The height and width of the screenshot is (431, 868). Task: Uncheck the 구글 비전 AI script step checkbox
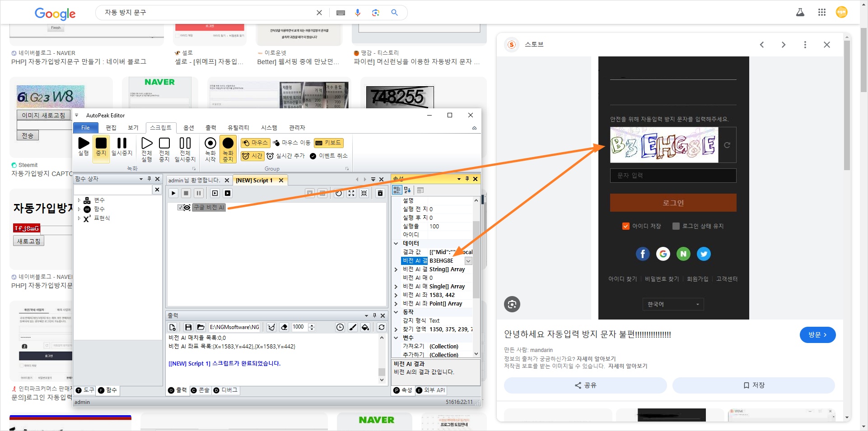180,208
